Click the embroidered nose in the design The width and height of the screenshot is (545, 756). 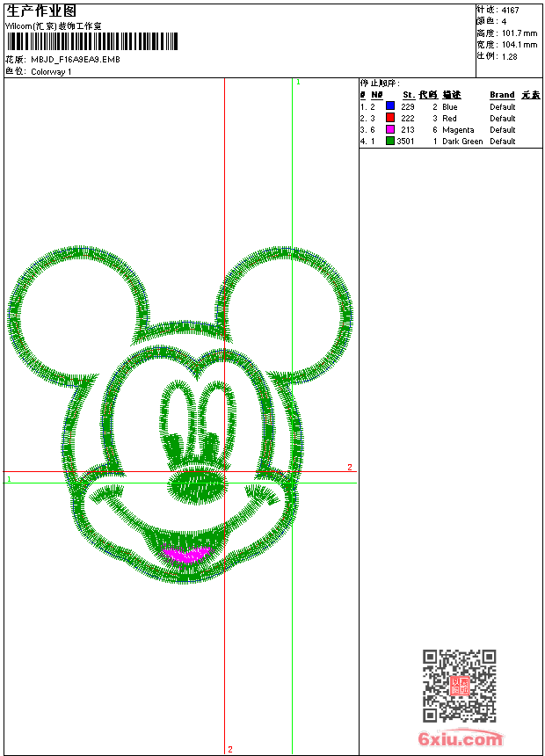(x=197, y=486)
